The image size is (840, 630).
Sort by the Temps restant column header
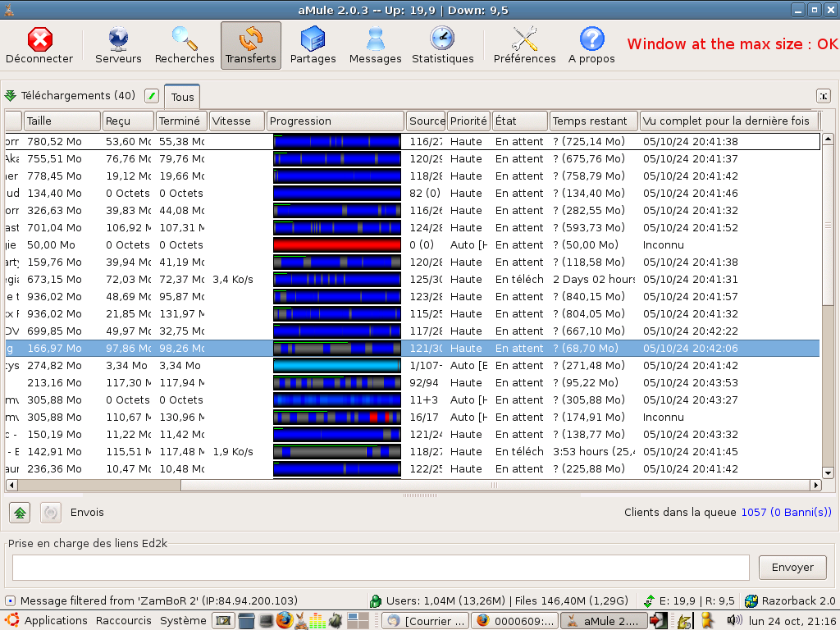(x=593, y=121)
